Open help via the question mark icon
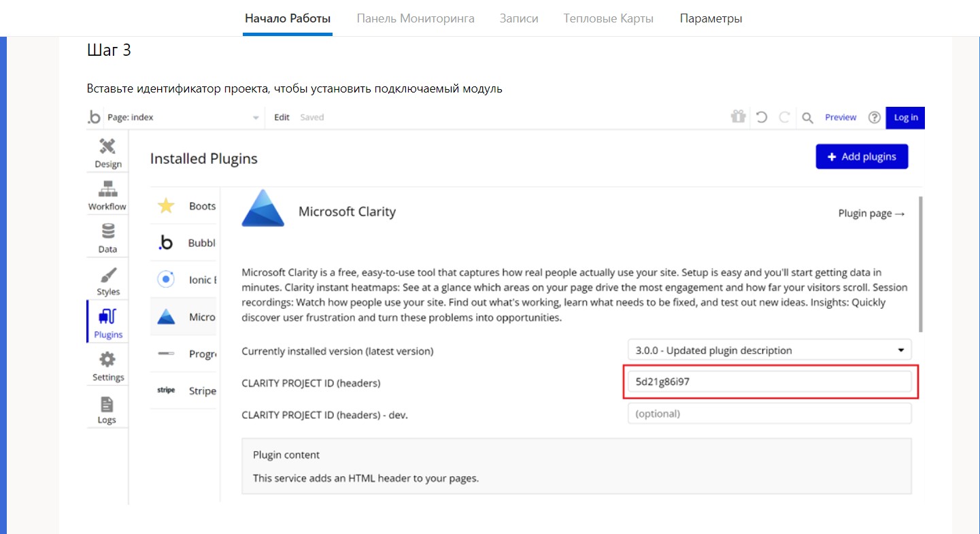This screenshot has height=534, width=980. (875, 118)
